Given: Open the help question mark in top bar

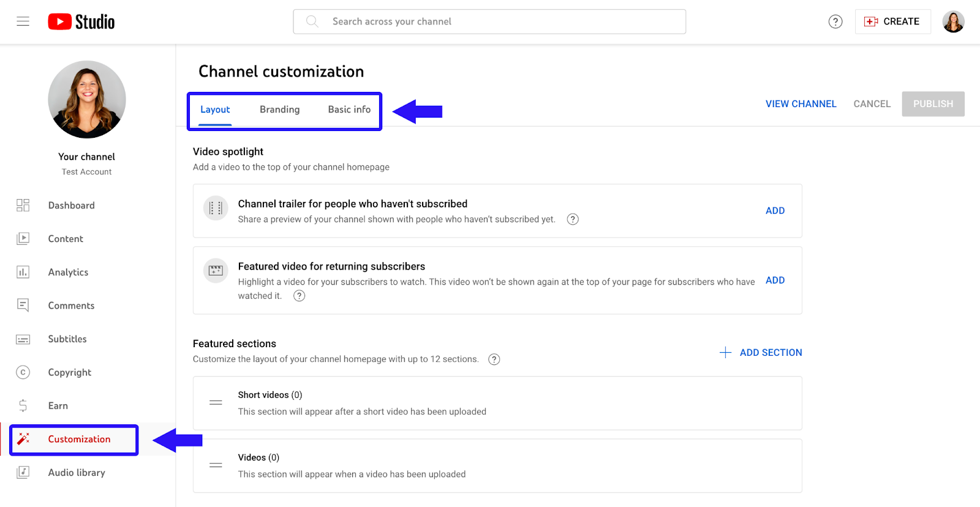Looking at the screenshot, I should (835, 21).
